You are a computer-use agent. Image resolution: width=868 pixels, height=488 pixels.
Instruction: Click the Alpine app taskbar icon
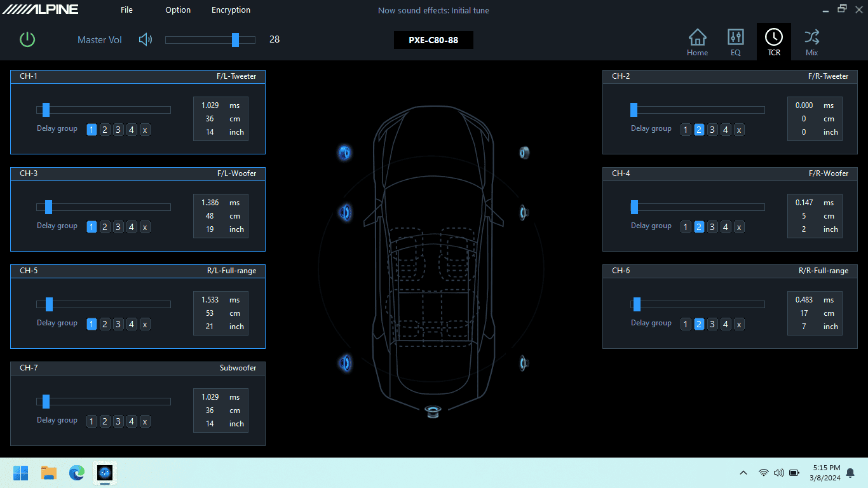(x=105, y=473)
